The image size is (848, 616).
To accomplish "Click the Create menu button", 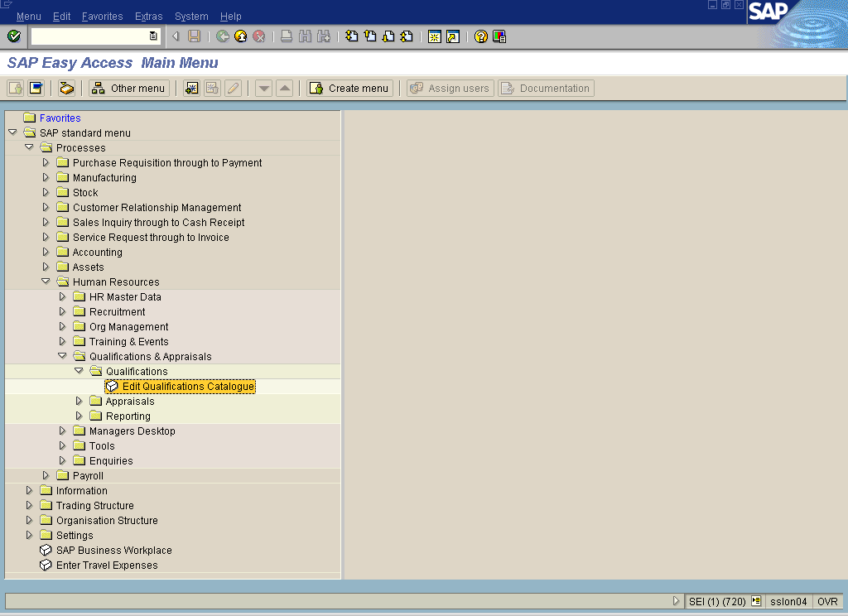I will click(x=349, y=89).
